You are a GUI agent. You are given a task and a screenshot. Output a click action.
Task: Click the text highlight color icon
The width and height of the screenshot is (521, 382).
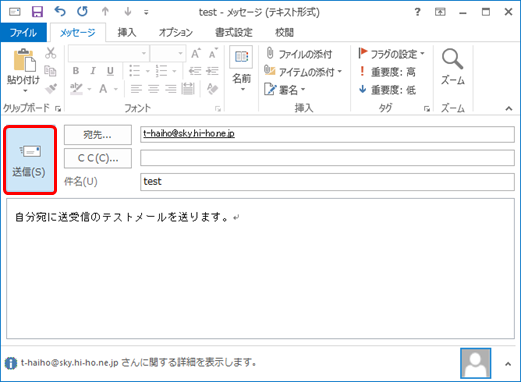click(76, 89)
